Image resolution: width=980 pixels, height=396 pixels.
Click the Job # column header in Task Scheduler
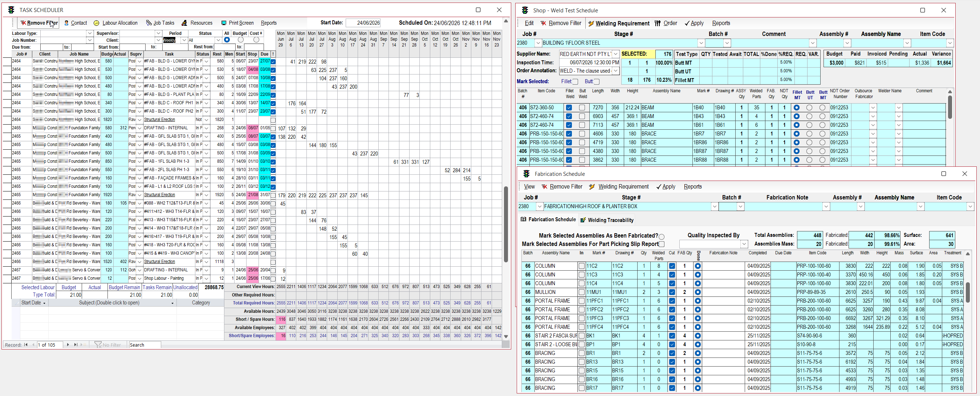(21, 54)
